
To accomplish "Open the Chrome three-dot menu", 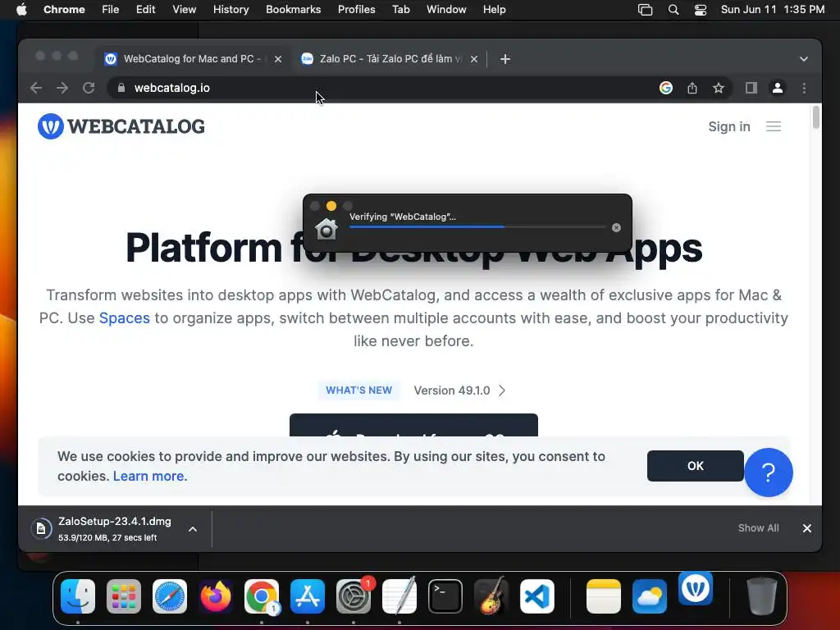I will click(804, 88).
